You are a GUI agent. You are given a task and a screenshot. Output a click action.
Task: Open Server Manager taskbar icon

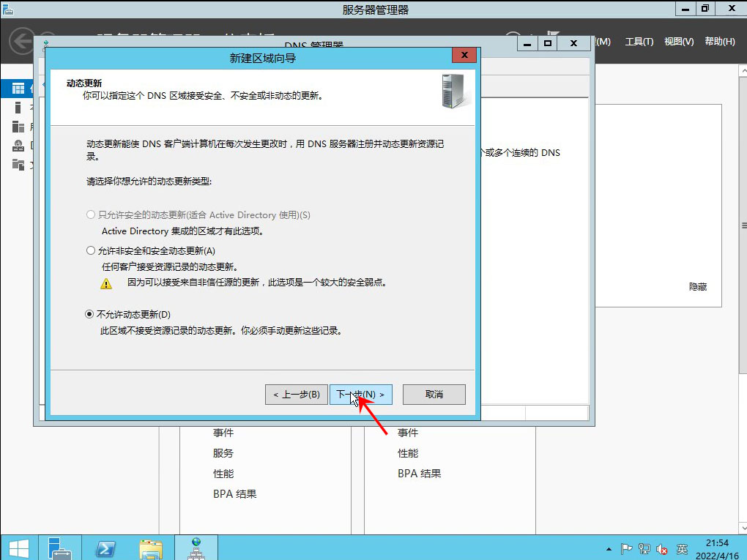coord(59,548)
